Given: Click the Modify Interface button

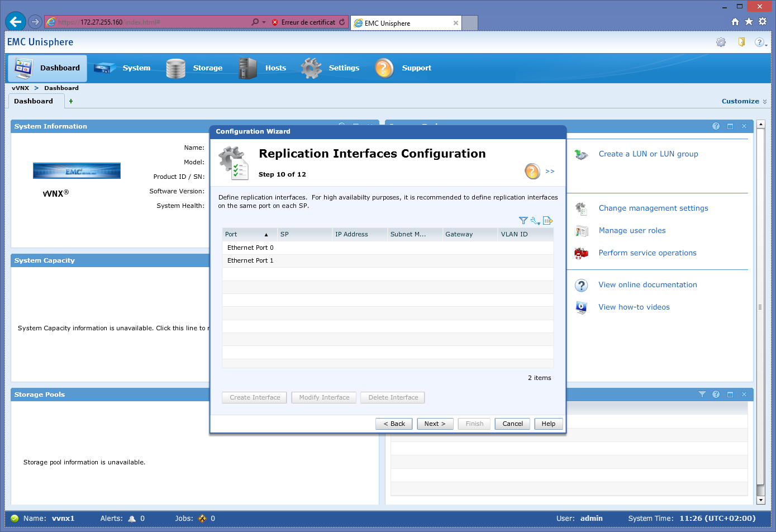Looking at the screenshot, I should point(324,397).
